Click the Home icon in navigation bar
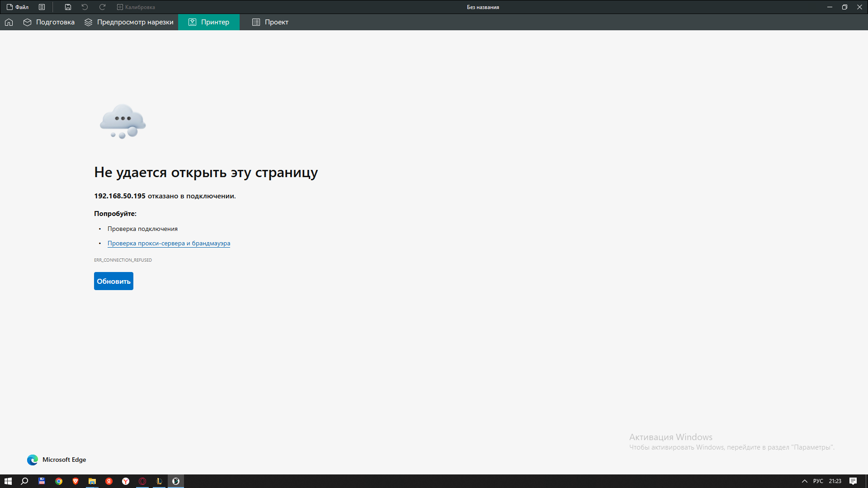The height and width of the screenshot is (488, 868). pyautogui.click(x=9, y=22)
